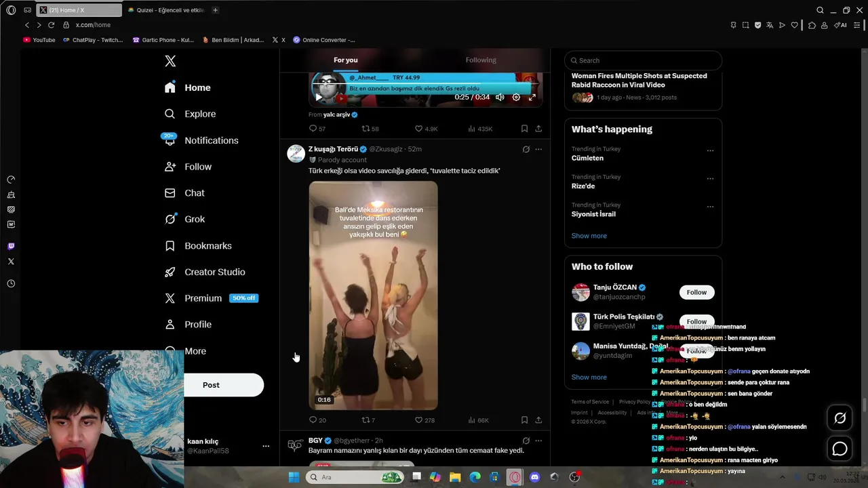The width and height of the screenshot is (868, 488).
Task: Open replies on post with 57 comments
Action: pyautogui.click(x=317, y=129)
